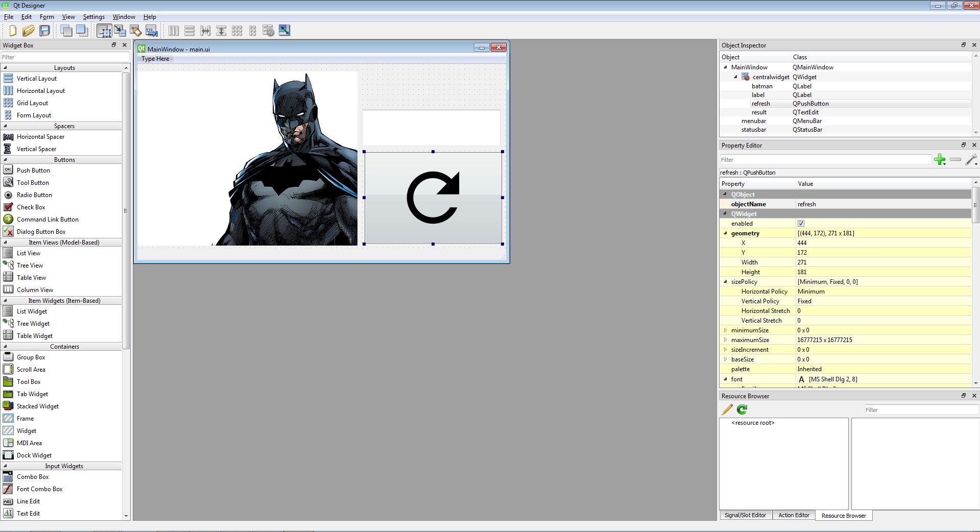The height and width of the screenshot is (532, 980).
Task: Click the Command Link Button icon
Action: pyautogui.click(x=8, y=219)
